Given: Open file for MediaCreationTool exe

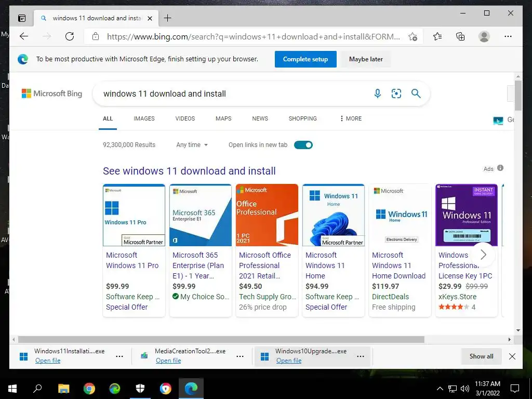Looking at the screenshot, I should tap(168, 361).
